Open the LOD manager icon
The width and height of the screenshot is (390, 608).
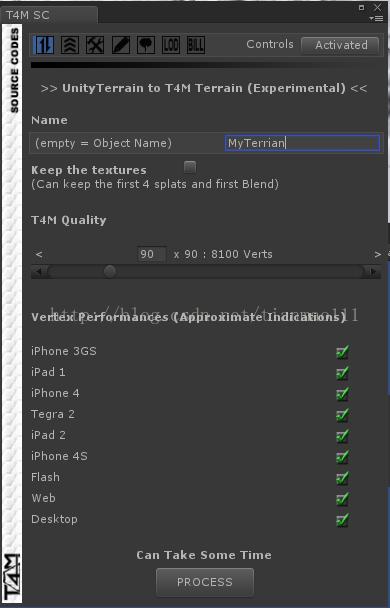tap(171, 45)
